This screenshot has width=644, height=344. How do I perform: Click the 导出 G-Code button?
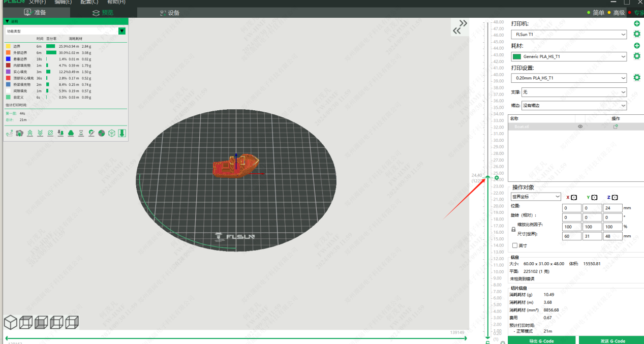(541, 340)
